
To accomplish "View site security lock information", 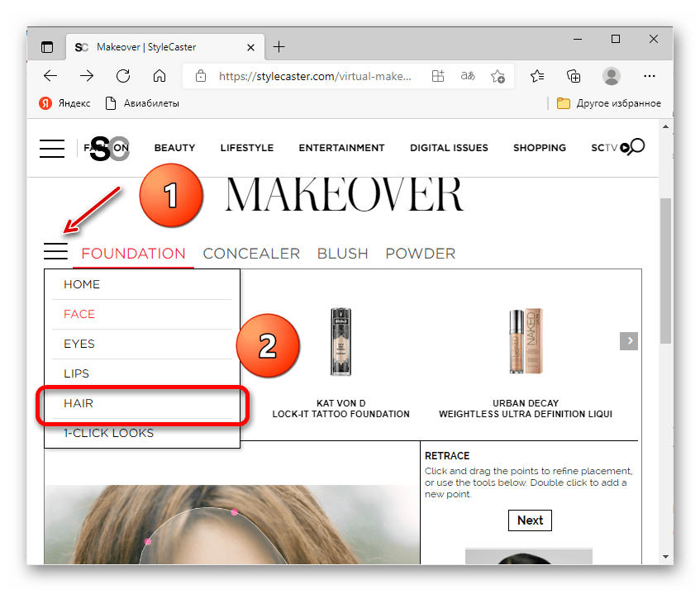I will pos(201,76).
